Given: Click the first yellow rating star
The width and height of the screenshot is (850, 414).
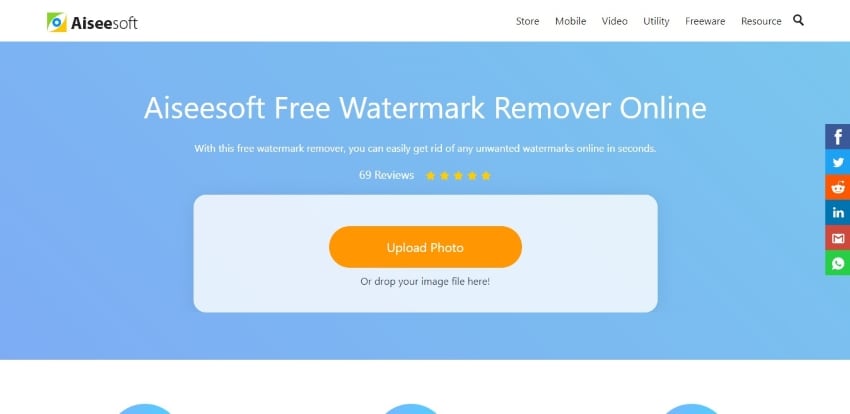Looking at the screenshot, I should (x=430, y=176).
